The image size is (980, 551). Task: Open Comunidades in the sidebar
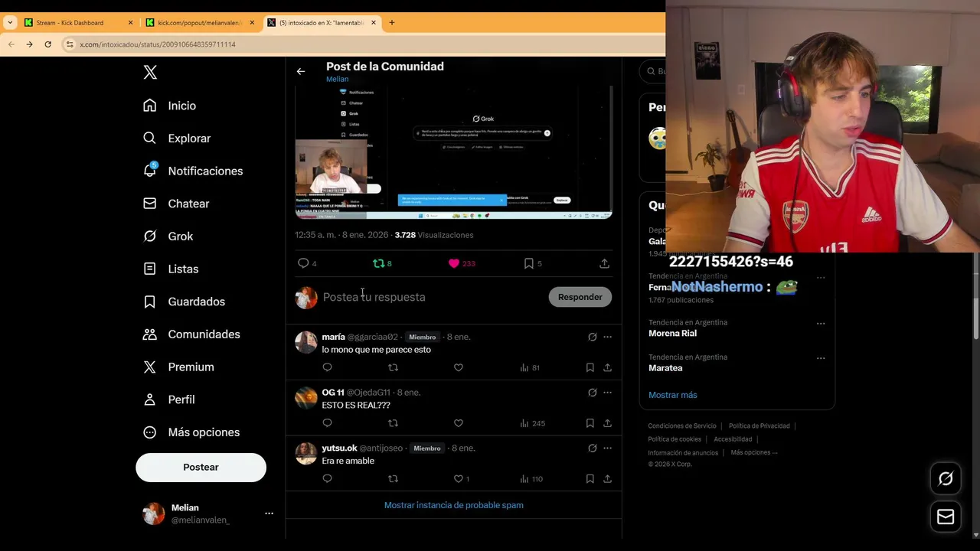click(191, 334)
